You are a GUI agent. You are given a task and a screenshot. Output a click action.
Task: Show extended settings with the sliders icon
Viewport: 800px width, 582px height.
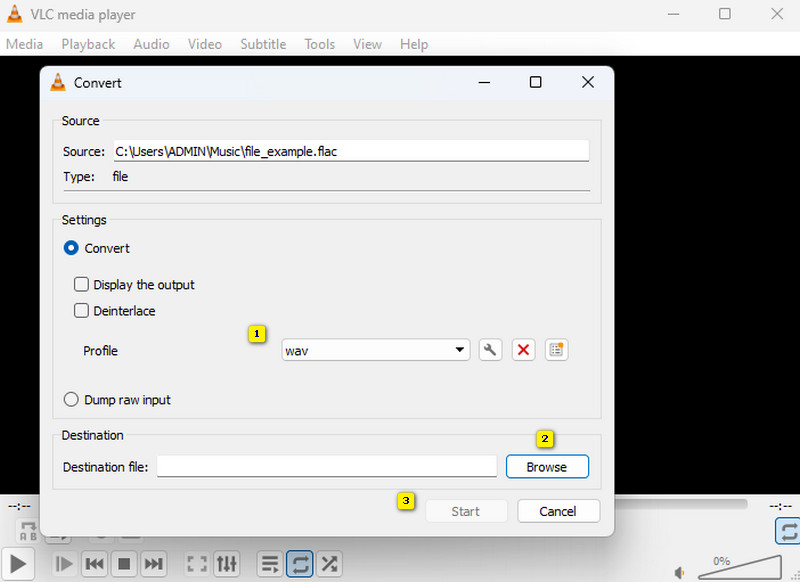click(x=226, y=563)
